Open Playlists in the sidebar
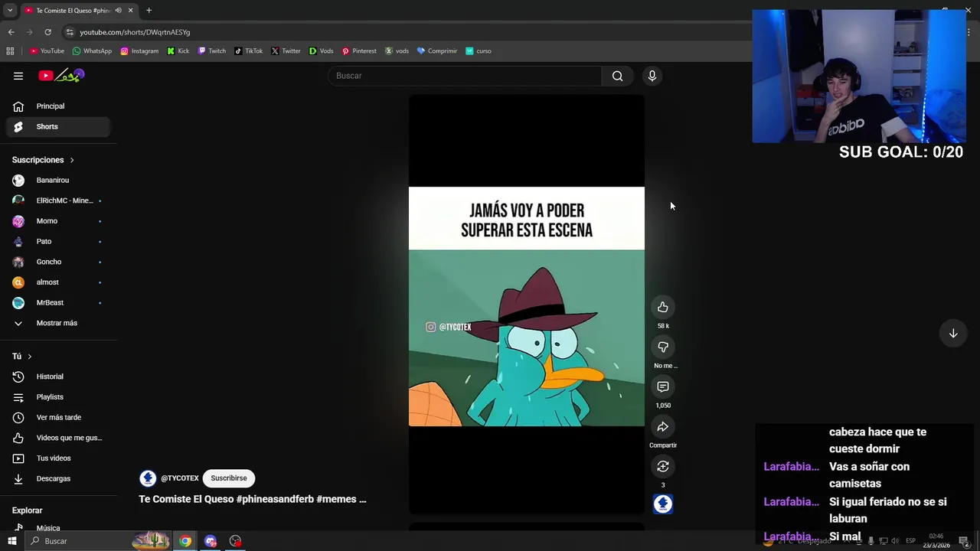The height and width of the screenshot is (551, 980). click(60, 397)
